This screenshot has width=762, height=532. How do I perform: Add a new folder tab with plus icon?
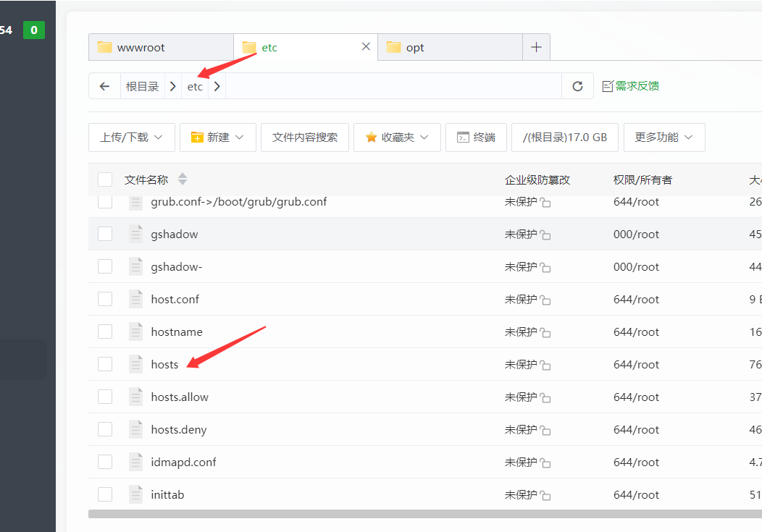click(x=536, y=47)
